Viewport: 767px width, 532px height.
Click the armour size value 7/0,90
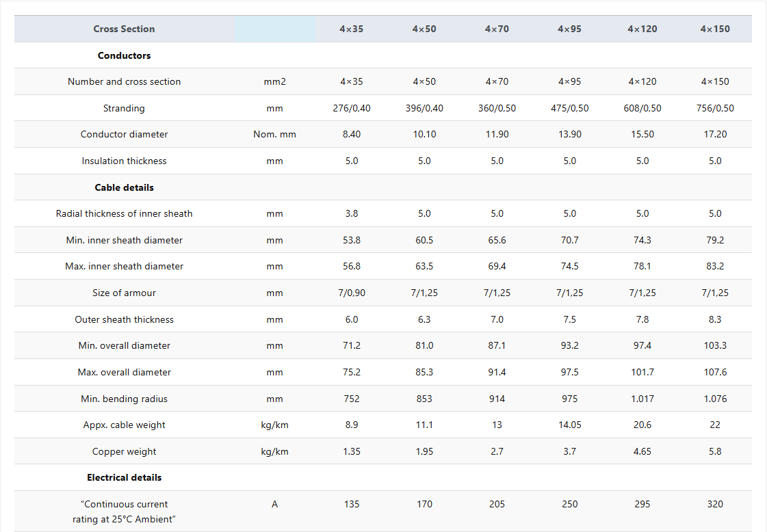tap(352, 293)
